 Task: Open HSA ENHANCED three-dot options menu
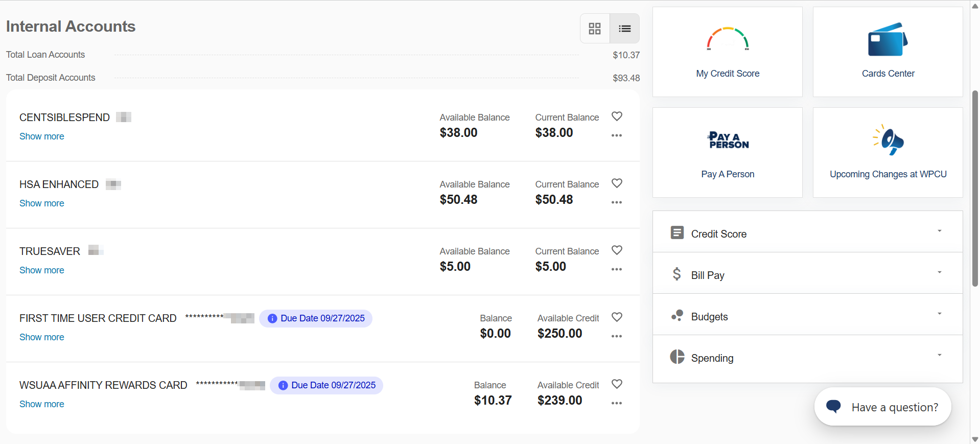617,203
